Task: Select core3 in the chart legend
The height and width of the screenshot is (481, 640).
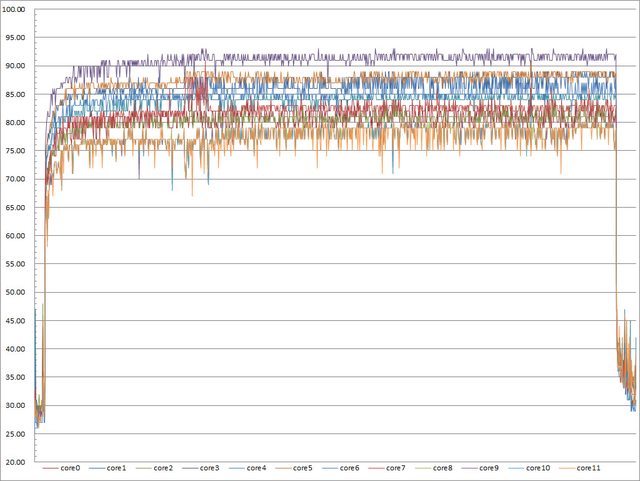Action: [211, 467]
